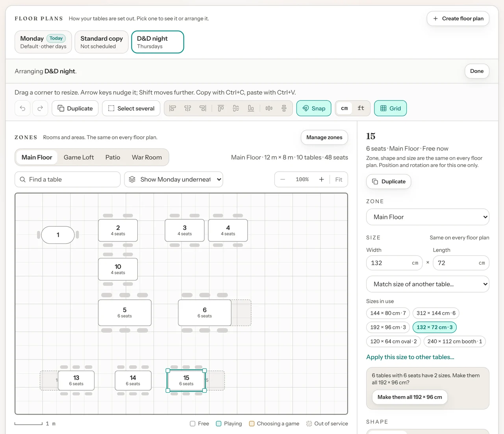Switch units to cm
504x434 pixels.
[x=345, y=108]
